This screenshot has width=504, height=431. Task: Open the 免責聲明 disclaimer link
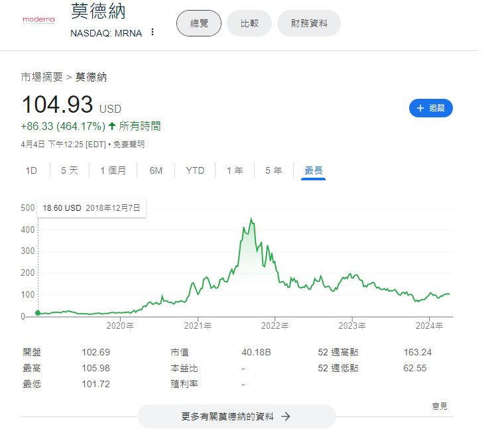point(129,145)
